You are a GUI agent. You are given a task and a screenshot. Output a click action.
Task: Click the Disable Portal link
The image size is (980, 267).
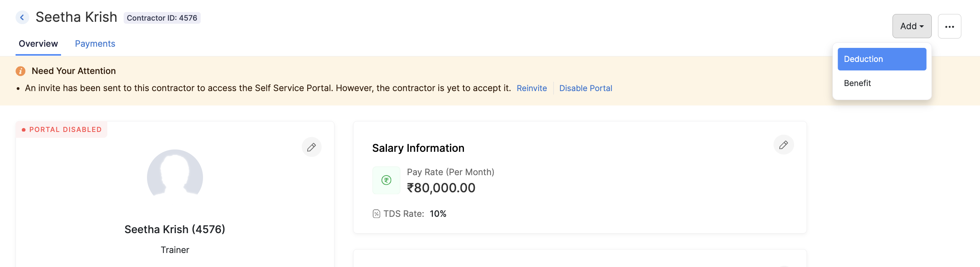coord(585,88)
